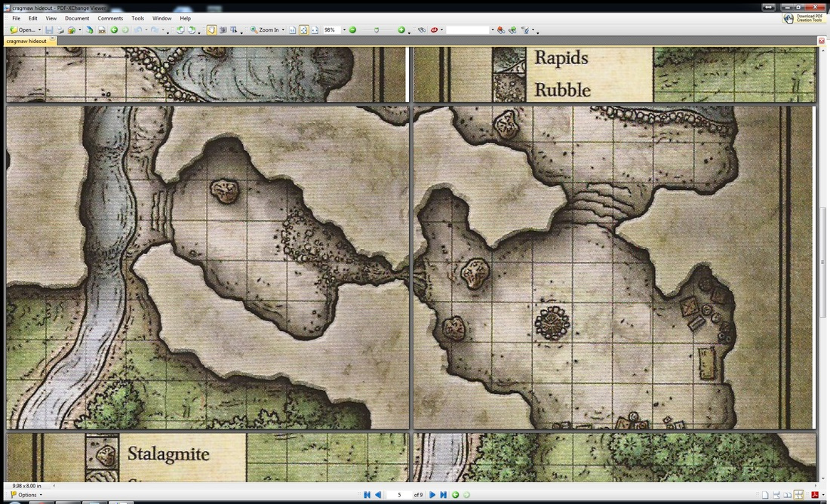Click the page number field showing 5
Screen dimensions: 830x504
point(399,495)
